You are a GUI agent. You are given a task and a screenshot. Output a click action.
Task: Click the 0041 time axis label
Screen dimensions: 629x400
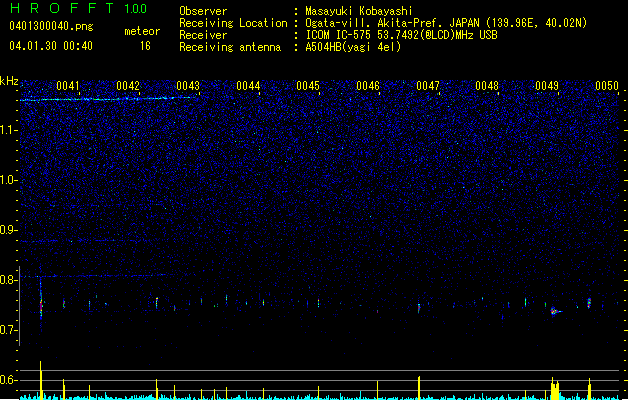(68, 86)
